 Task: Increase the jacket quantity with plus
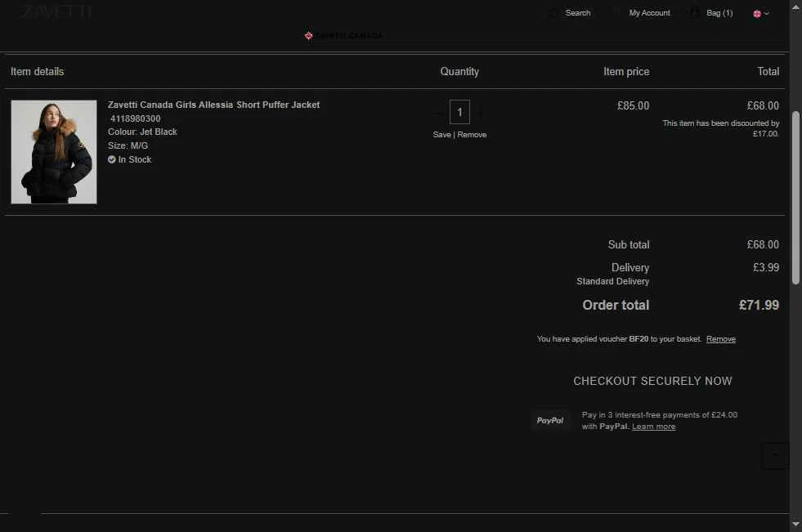pyautogui.click(x=479, y=112)
